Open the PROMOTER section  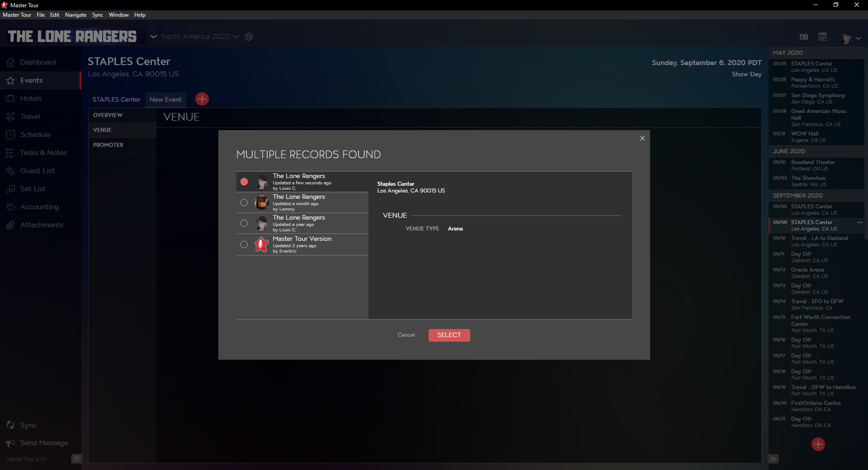(x=122, y=145)
